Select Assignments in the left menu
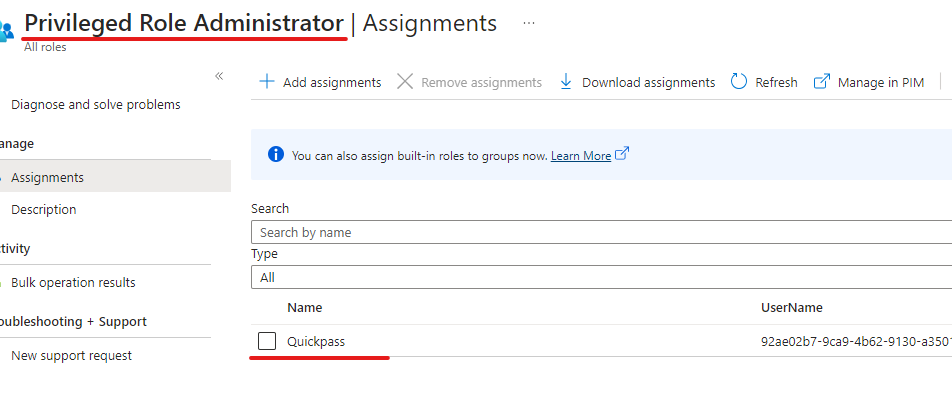This screenshot has height=415, width=952. point(115,177)
